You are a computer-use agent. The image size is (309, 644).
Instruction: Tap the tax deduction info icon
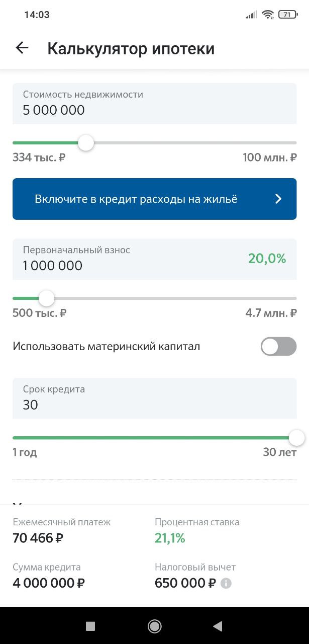[226, 584]
